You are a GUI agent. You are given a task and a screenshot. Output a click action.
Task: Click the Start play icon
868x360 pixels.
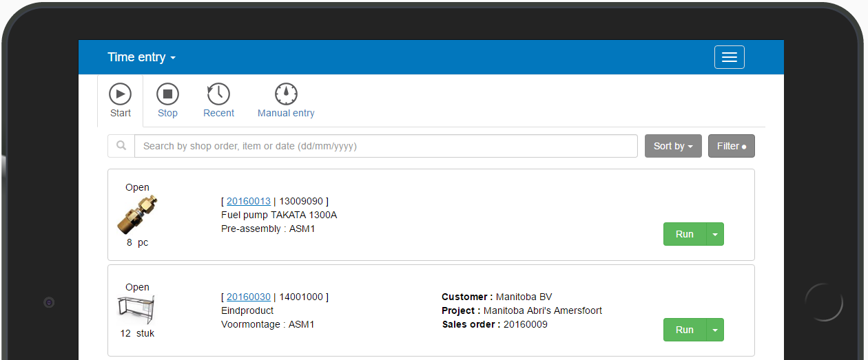[120, 94]
